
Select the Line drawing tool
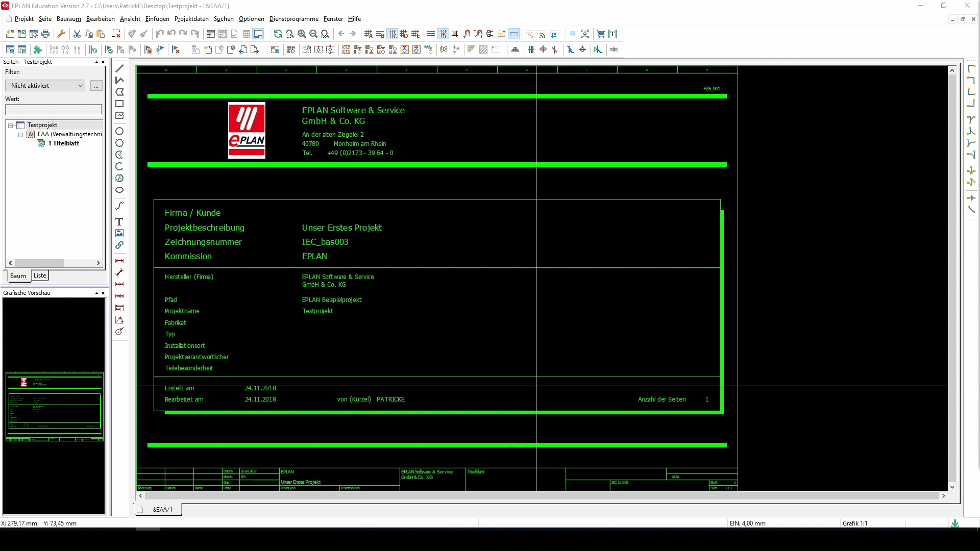pyautogui.click(x=119, y=68)
